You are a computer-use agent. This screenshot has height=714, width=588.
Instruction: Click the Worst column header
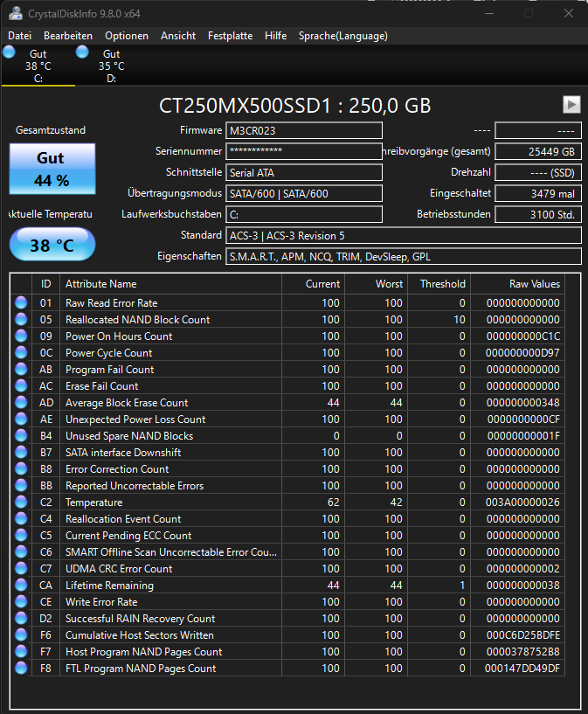point(377,284)
